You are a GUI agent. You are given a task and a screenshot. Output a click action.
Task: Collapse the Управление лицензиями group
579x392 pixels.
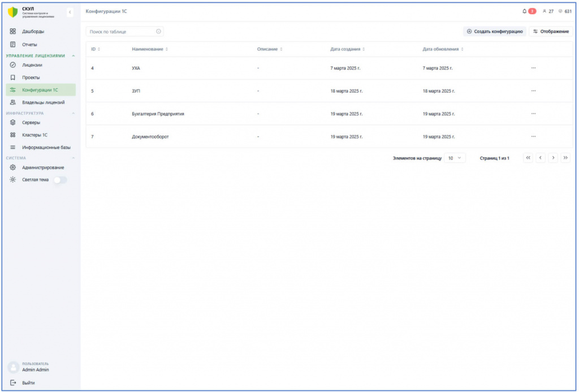click(x=73, y=56)
